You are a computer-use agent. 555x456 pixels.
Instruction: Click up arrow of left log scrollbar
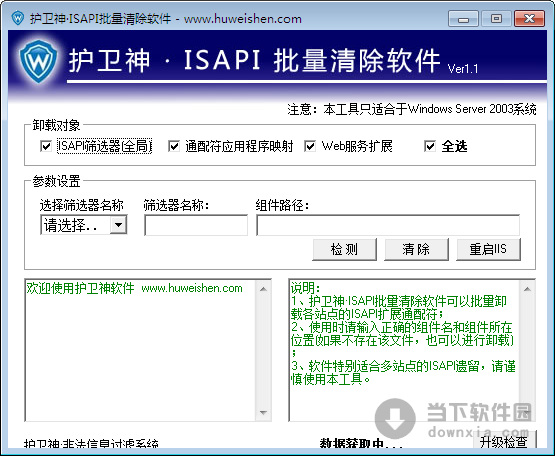point(263,289)
